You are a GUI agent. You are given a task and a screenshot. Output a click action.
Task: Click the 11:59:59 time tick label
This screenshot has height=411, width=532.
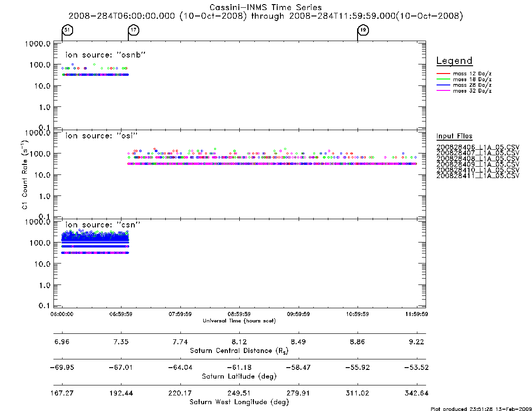pos(416,314)
